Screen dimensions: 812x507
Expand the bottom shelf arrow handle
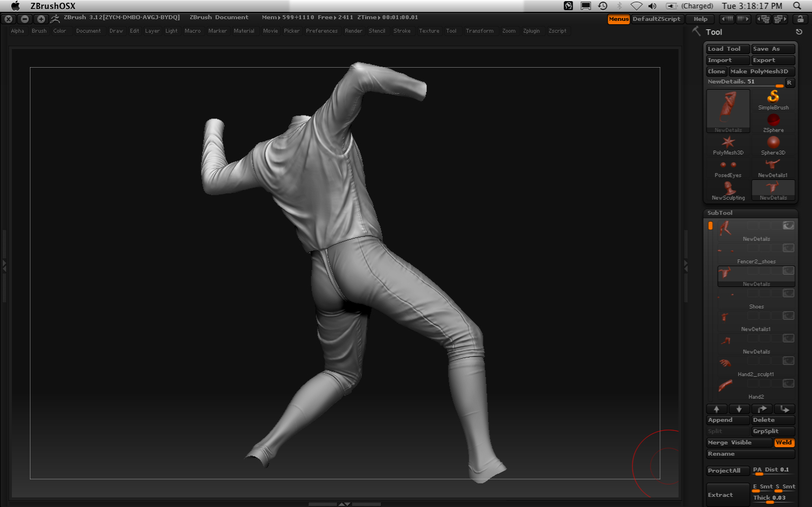(x=344, y=504)
